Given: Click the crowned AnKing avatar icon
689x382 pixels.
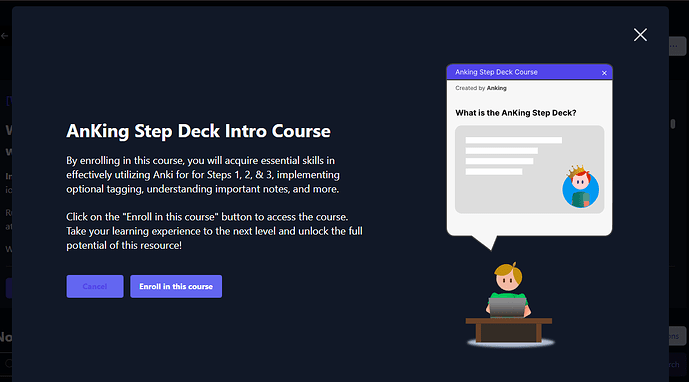Looking at the screenshot, I should pos(580,187).
